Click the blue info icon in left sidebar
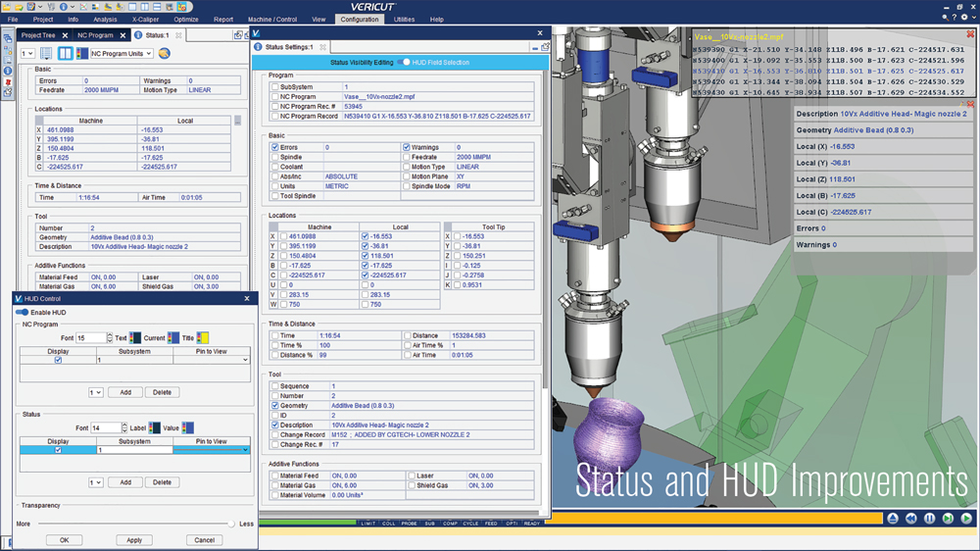Image resolution: width=980 pixels, height=551 pixels. pyautogui.click(x=8, y=70)
